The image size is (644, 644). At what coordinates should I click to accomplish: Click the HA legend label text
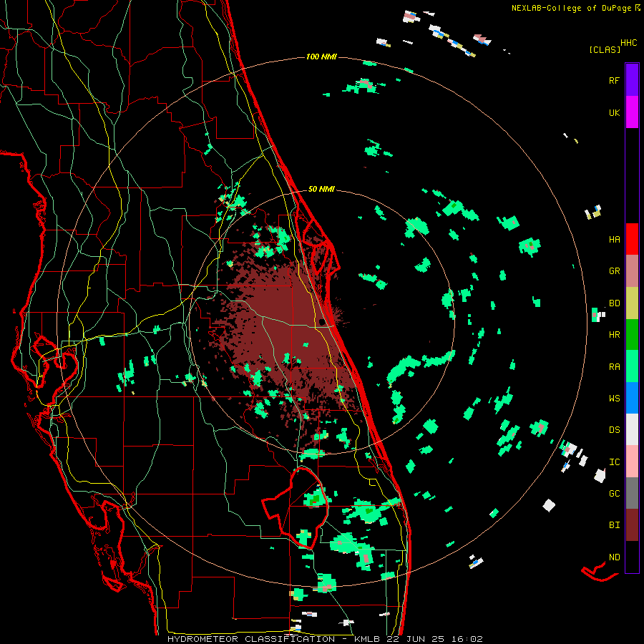click(614, 240)
